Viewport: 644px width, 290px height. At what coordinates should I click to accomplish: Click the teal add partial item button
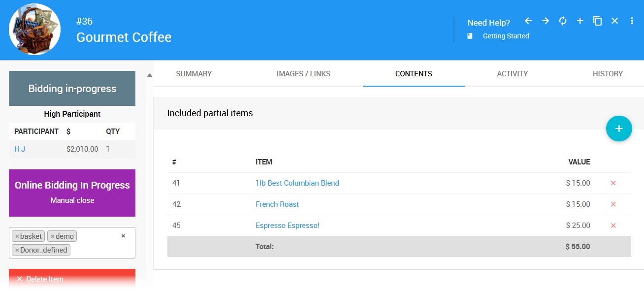click(619, 129)
